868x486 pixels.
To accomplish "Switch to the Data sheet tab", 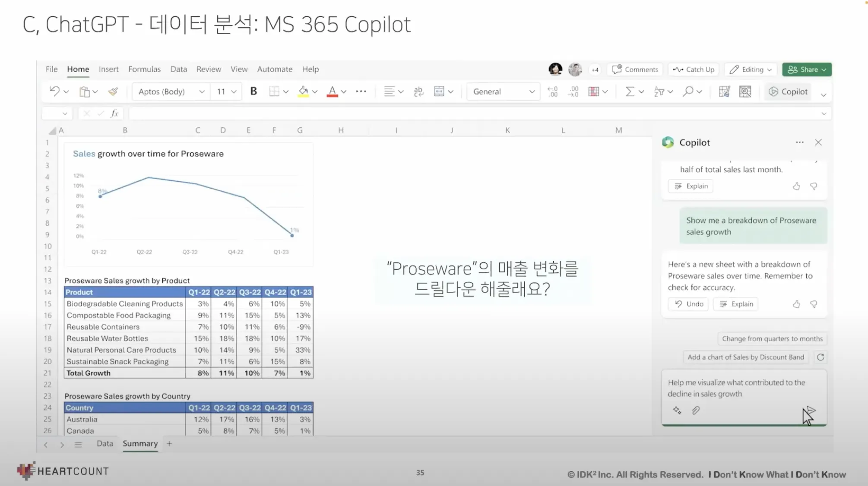I will coord(105,444).
